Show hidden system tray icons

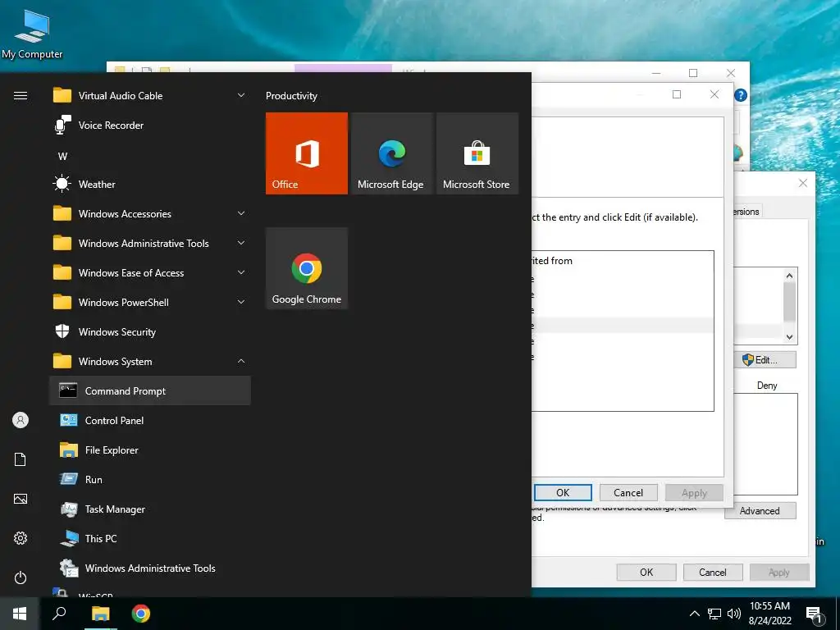click(694, 614)
